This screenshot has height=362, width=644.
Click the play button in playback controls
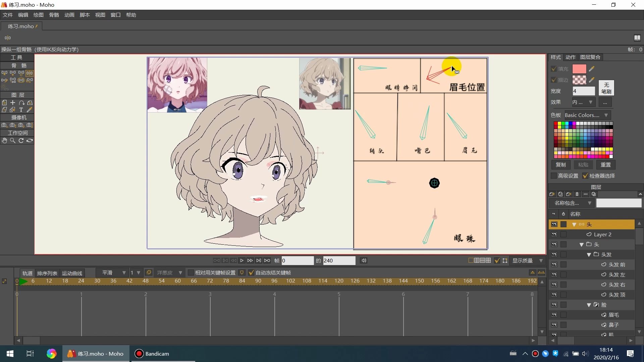tap(242, 260)
